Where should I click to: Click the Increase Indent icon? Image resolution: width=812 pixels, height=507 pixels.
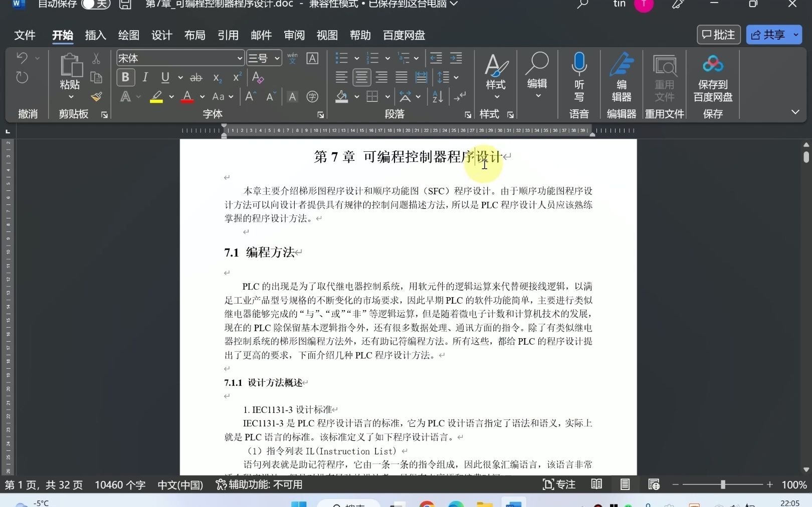456,58
